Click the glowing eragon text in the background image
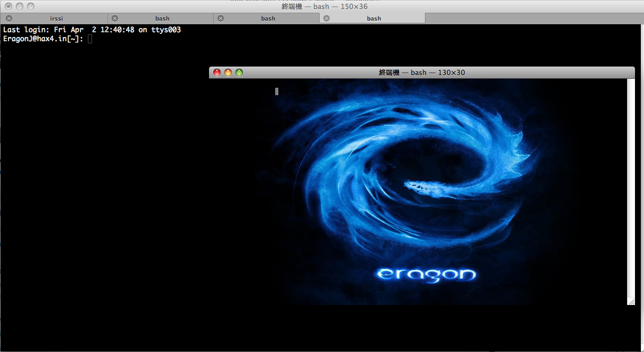Image resolution: width=644 pixels, height=352 pixels. [425, 274]
